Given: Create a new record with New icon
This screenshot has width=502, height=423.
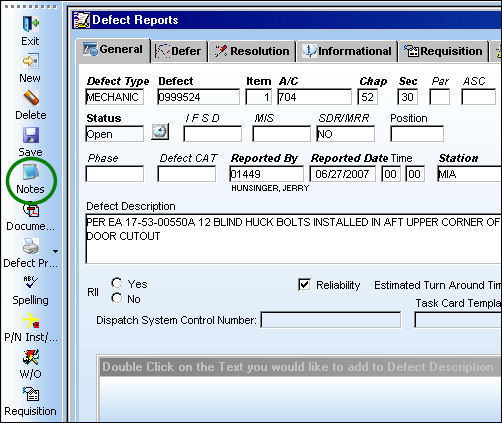Looking at the screenshot, I should point(30,61).
